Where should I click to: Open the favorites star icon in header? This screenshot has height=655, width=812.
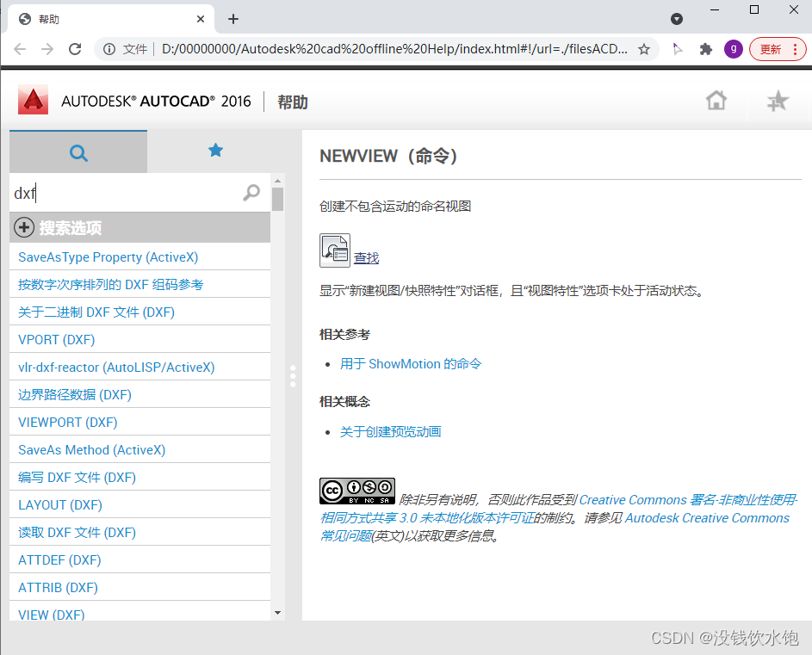(778, 102)
